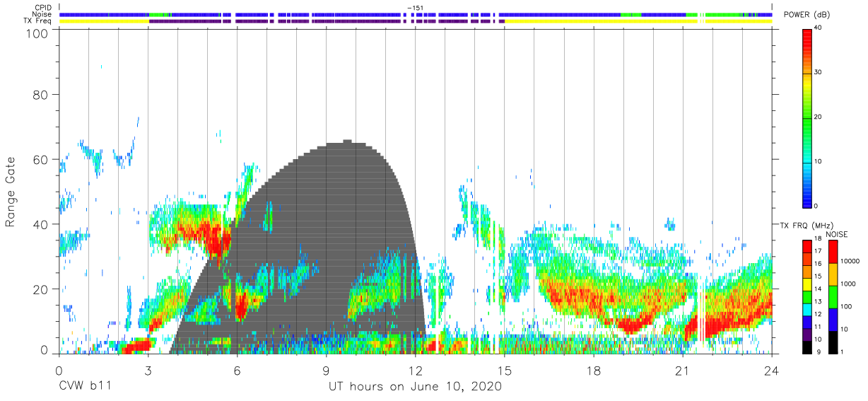Viewport: 868px width, 401px height.
Task: Click the TX FRQ (MHz) color scale
Action: pyautogui.click(x=807, y=296)
